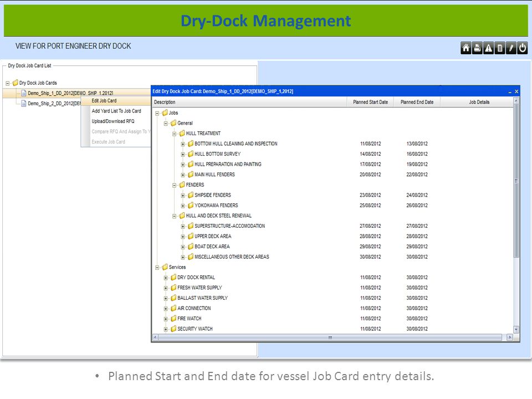The image size is (532, 399).
Task: Select the UPPER DECK AREA row
Action: pyautogui.click(x=332, y=236)
